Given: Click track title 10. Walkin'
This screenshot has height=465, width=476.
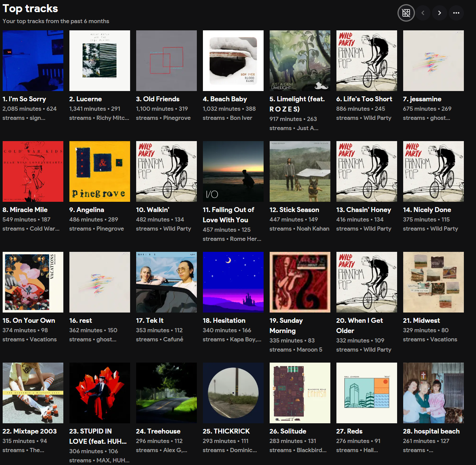Looking at the screenshot, I should pos(153,210).
